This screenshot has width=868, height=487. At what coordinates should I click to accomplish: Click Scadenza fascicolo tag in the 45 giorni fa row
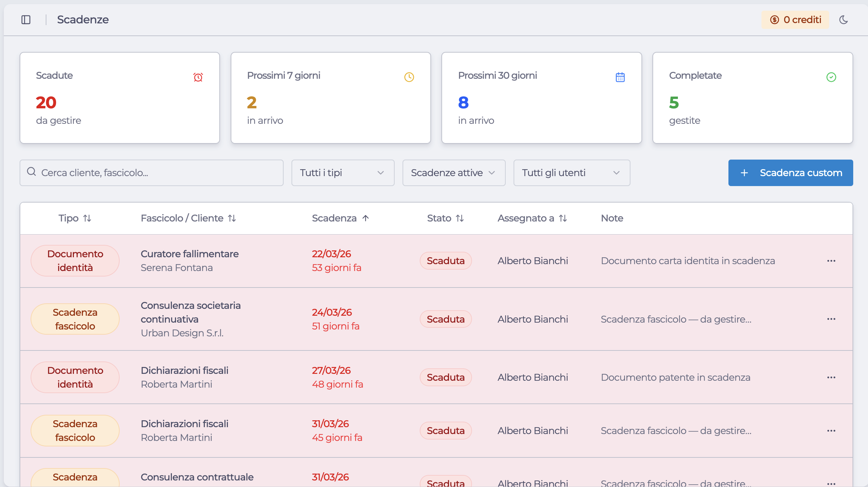(75, 431)
